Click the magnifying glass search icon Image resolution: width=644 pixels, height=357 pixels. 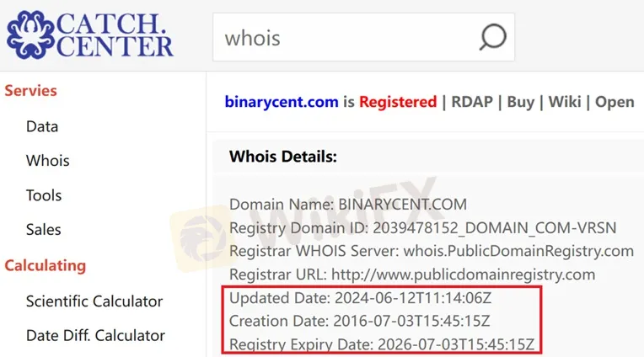click(492, 37)
